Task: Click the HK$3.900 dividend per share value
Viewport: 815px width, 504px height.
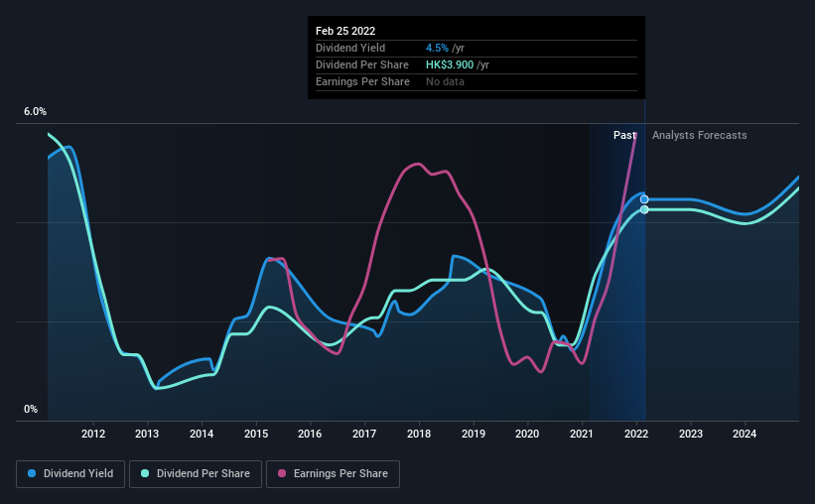Action: point(450,64)
